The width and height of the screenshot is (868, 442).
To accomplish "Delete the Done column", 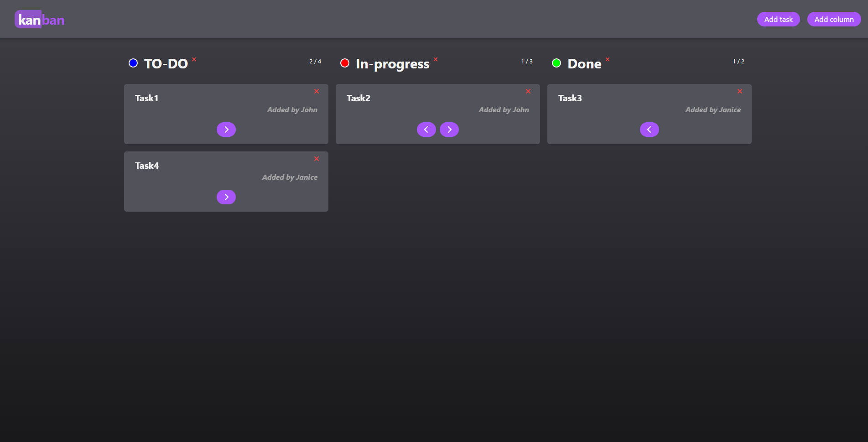I will coord(607,59).
